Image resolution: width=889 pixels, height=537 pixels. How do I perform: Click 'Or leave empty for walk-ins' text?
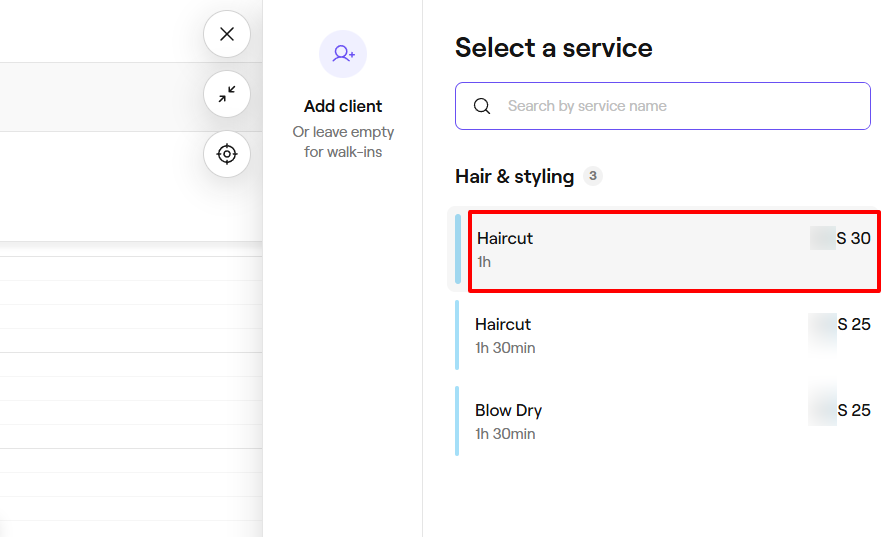(x=343, y=142)
